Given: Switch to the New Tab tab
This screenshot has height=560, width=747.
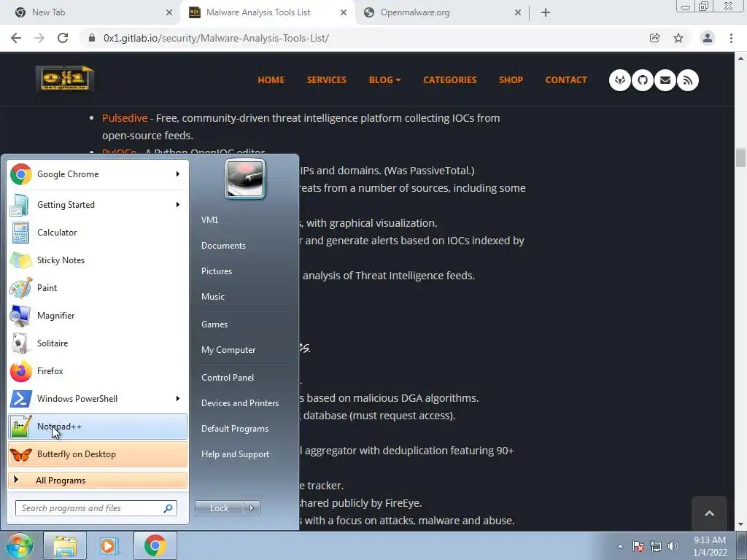Looking at the screenshot, I should 91,12.
